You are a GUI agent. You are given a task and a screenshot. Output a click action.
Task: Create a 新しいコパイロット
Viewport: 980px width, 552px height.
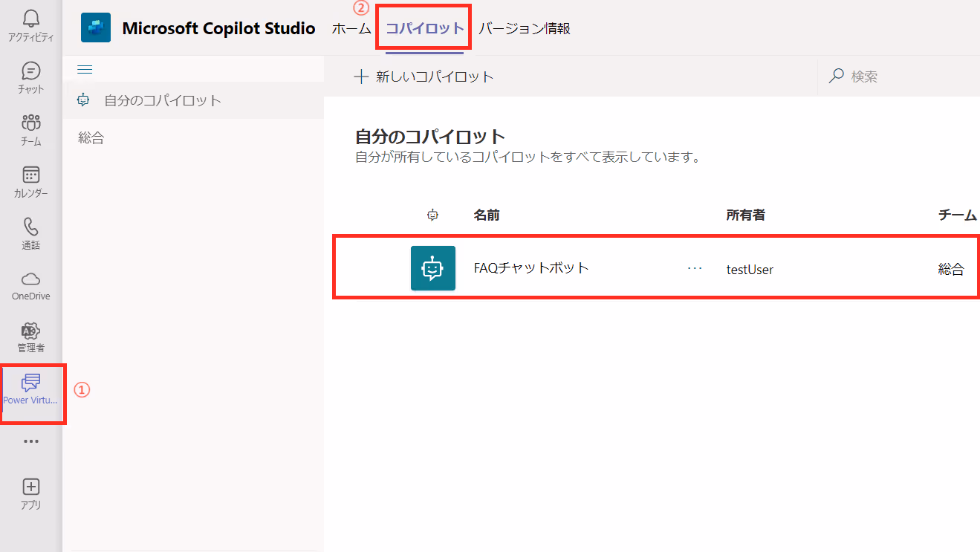(424, 77)
